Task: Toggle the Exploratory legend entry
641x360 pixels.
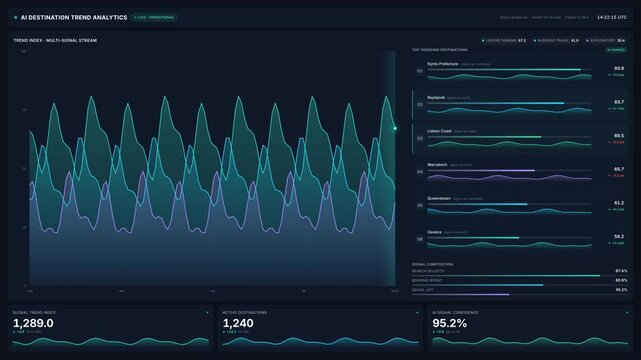Action: click(605, 40)
